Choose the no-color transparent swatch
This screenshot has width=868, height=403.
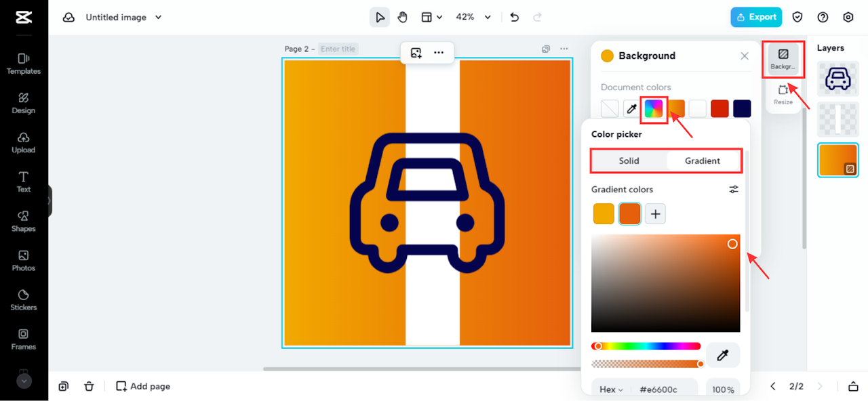click(x=610, y=108)
